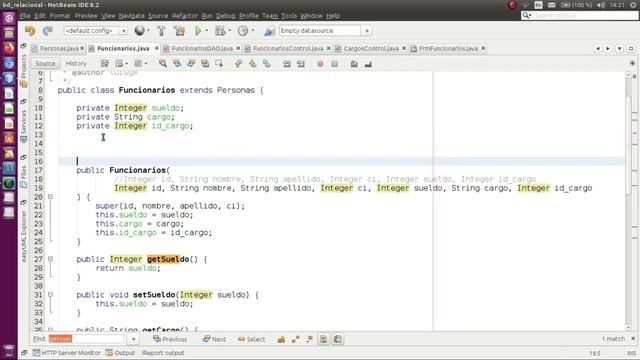
Task: Click the Redo arrow icon in toolbar
Action: (x=48, y=31)
